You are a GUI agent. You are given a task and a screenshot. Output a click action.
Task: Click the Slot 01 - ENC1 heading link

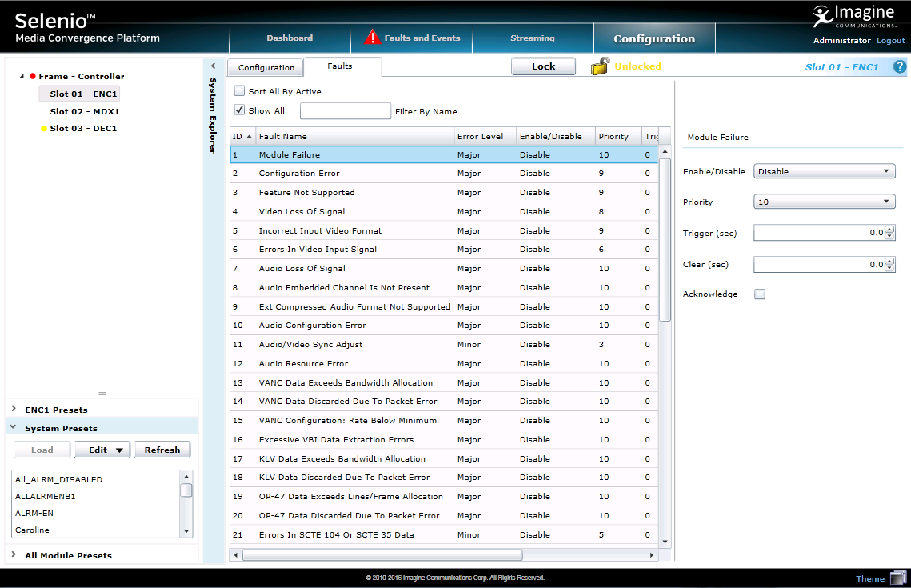[x=841, y=67]
